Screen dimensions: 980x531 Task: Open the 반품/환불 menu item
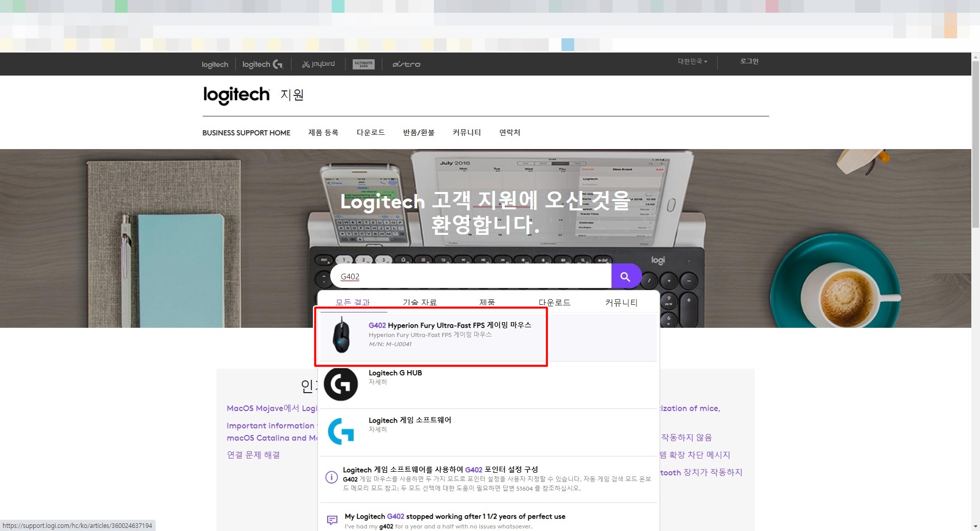tap(419, 133)
